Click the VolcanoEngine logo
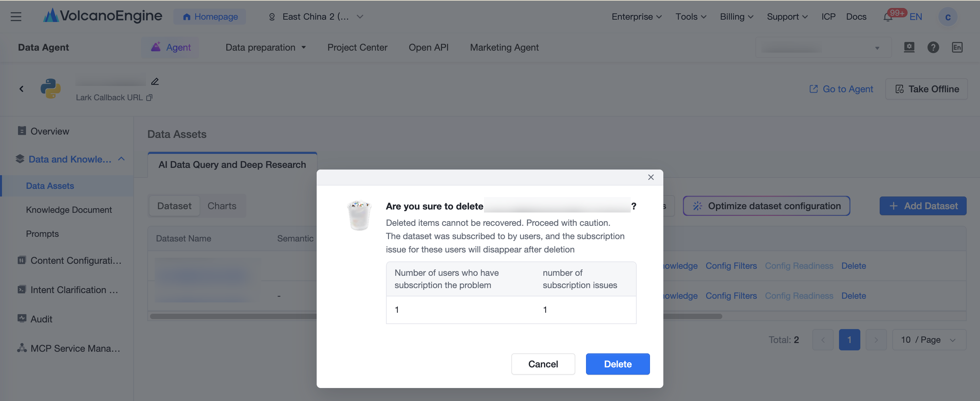The height and width of the screenshot is (401, 980). (103, 16)
